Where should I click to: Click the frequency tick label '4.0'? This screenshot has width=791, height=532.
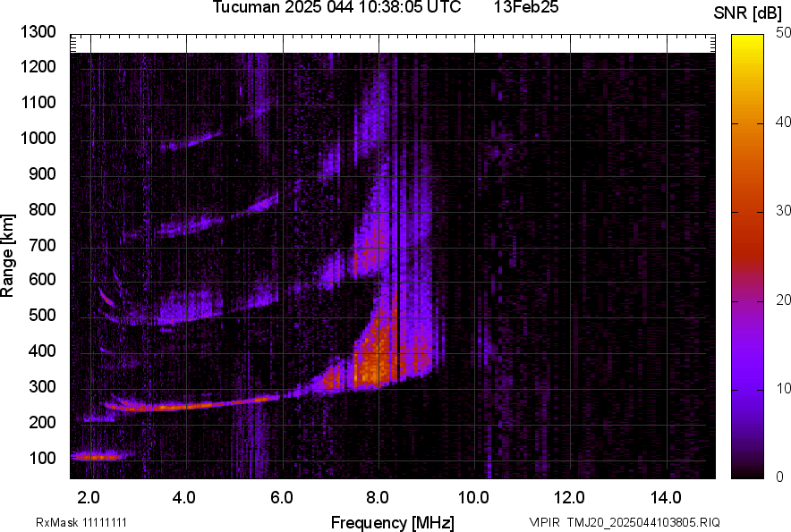(184, 498)
